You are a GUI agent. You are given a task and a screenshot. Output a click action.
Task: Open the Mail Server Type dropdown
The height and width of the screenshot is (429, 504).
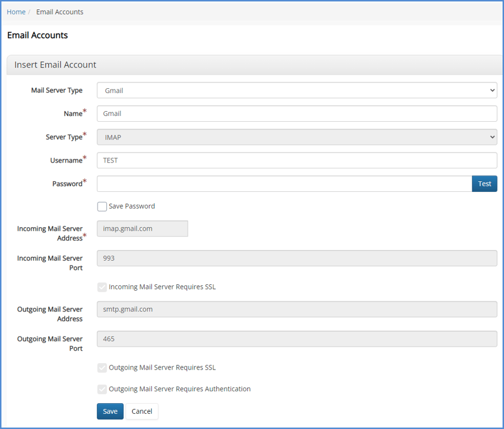click(x=296, y=91)
